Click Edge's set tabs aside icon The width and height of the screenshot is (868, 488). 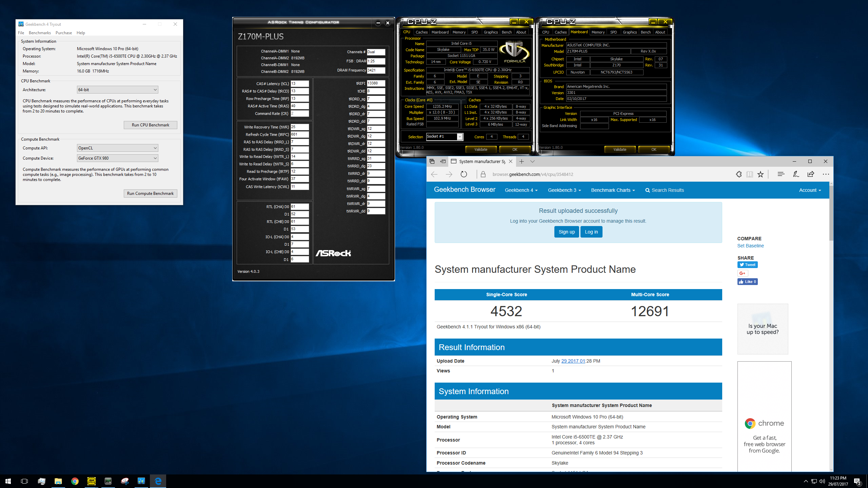[443, 161]
